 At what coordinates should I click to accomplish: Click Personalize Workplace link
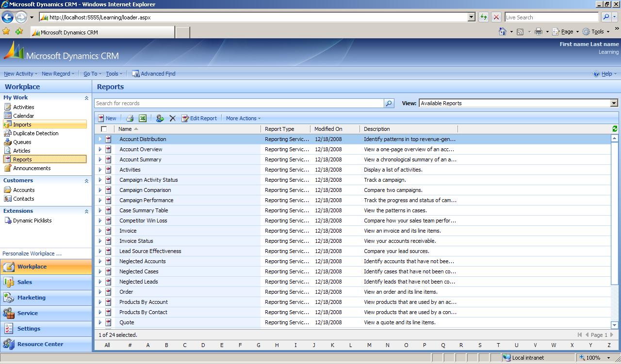click(32, 253)
